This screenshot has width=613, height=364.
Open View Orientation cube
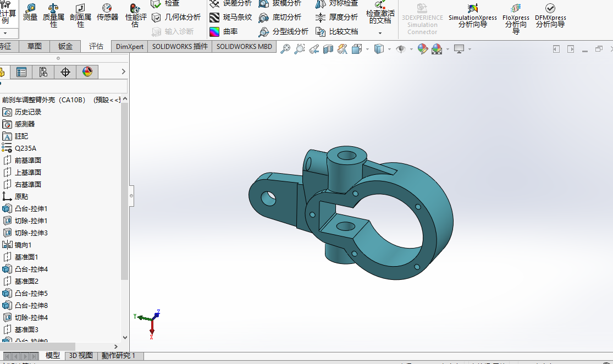(357, 49)
